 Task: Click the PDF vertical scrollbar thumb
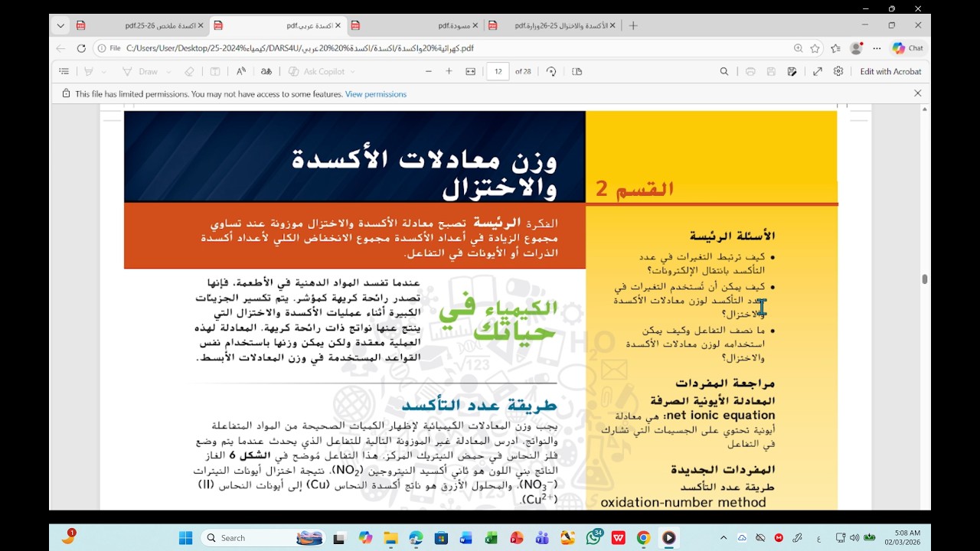[x=925, y=279]
